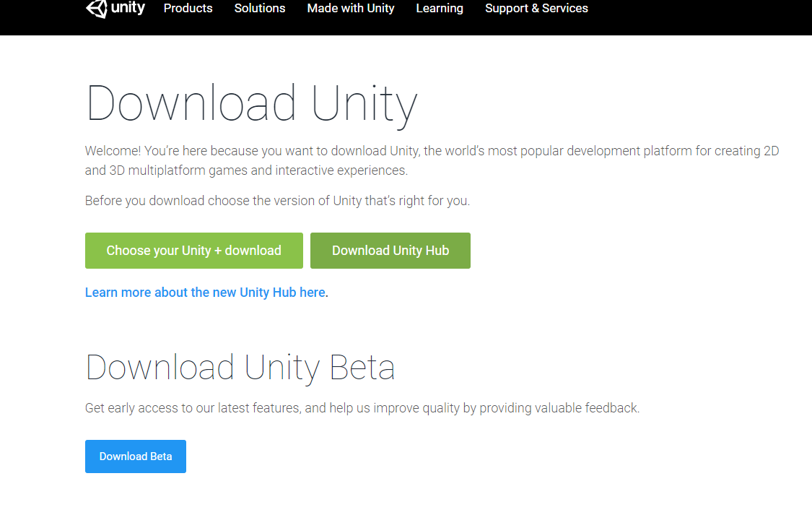The image size is (812, 515).
Task: Click the Download Unity heading
Action: tap(252, 105)
